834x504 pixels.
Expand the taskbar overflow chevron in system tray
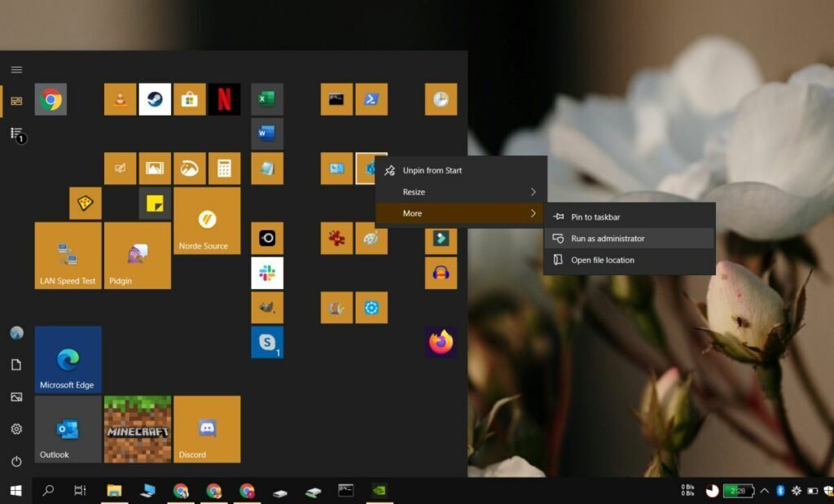coord(764,491)
